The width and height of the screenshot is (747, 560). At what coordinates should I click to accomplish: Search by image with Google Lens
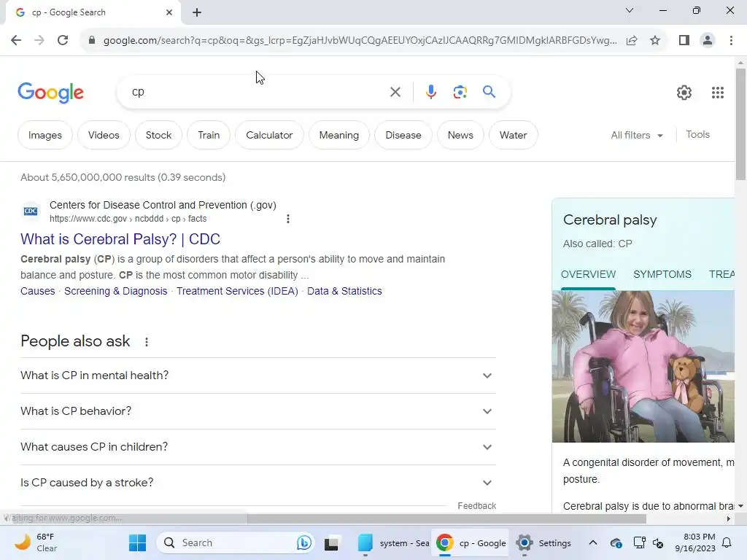tap(460, 92)
